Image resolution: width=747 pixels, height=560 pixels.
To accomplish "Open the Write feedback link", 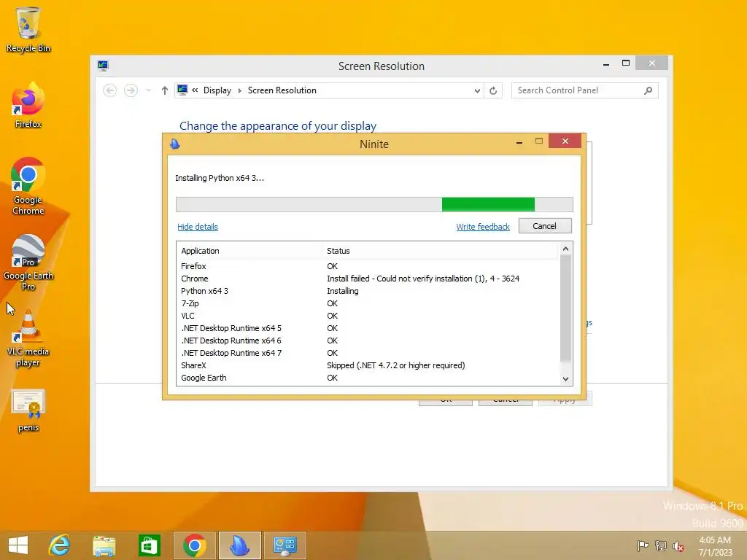I will 483,227.
